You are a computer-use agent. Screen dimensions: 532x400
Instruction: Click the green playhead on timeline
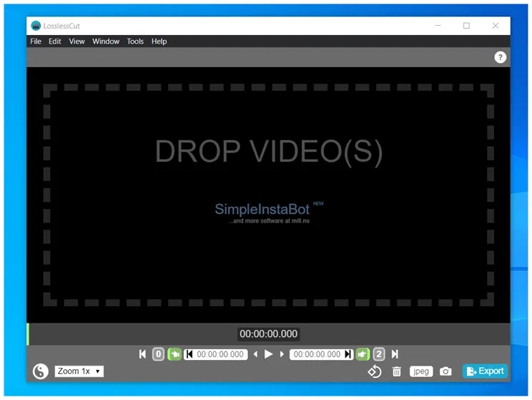(x=28, y=334)
